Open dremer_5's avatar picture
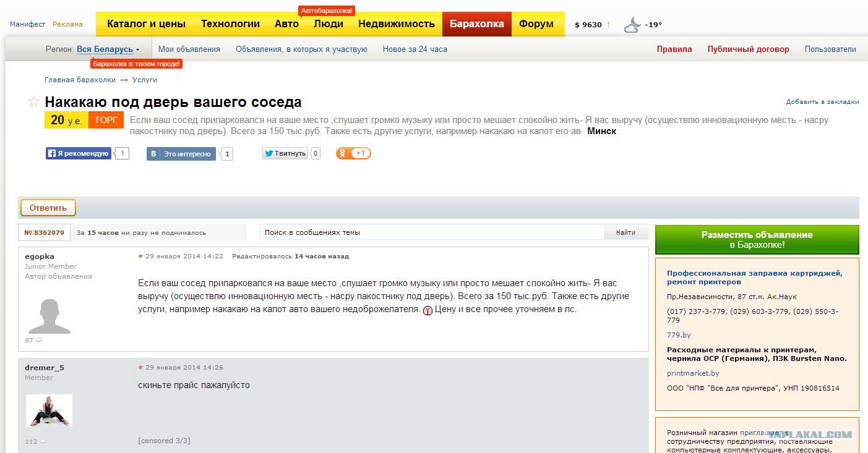 click(x=49, y=410)
